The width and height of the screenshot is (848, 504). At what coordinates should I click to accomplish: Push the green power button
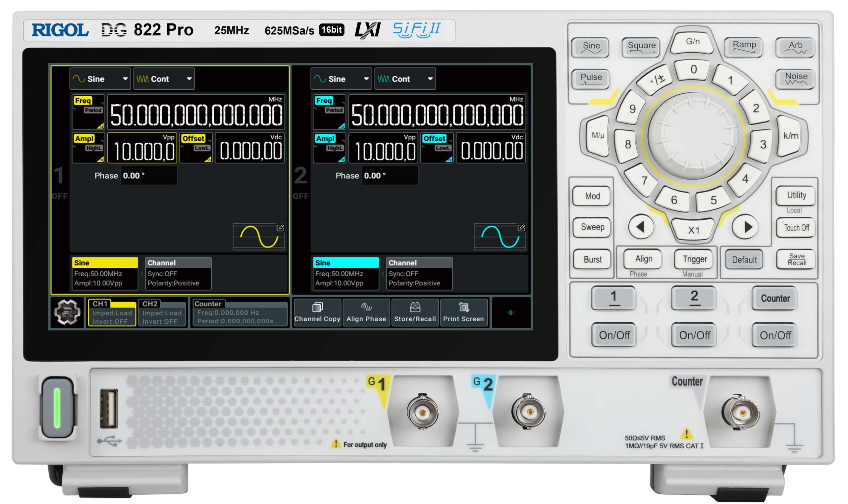pos(57,408)
